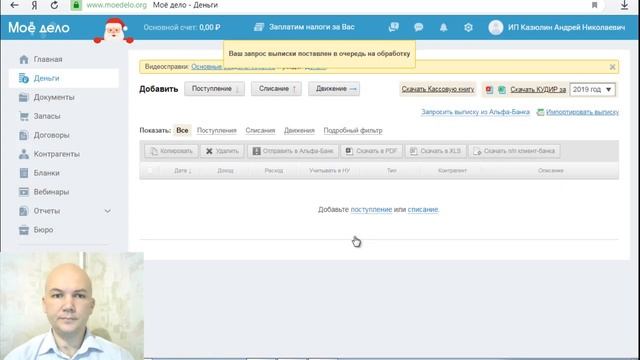The image size is (640, 360).
Task: Reload the page using the refresh icon
Action: click(x=54, y=5)
